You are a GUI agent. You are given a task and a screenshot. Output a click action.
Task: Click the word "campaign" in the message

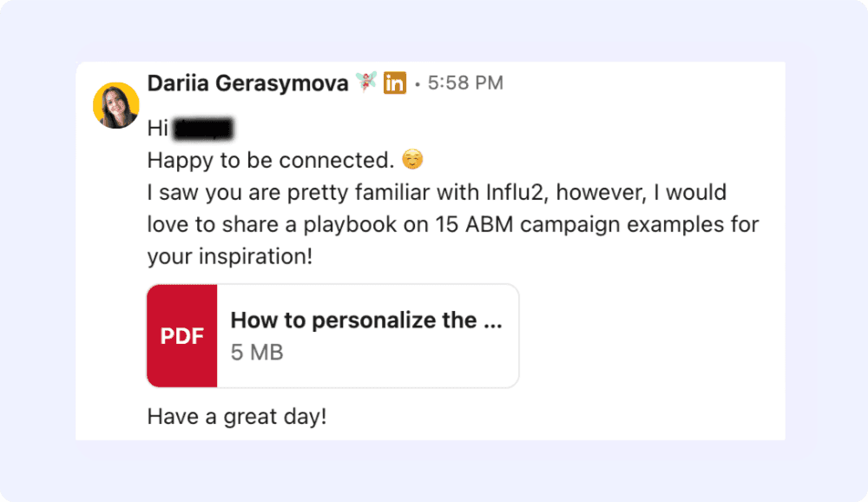coord(576,224)
